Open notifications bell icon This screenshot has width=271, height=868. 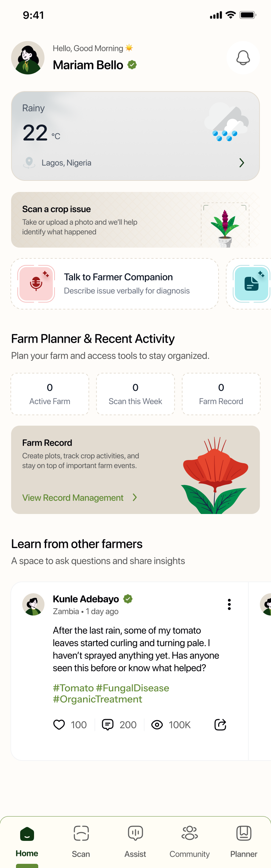(243, 58)
